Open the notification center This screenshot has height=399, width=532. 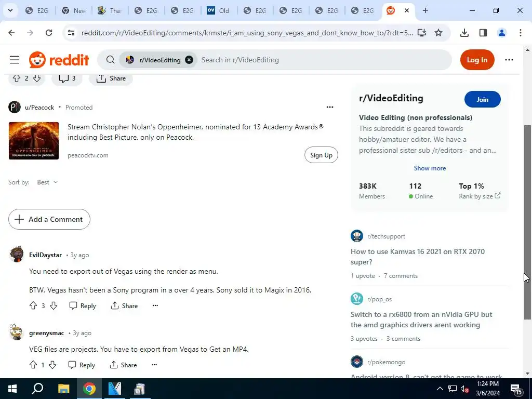(516, 389)
